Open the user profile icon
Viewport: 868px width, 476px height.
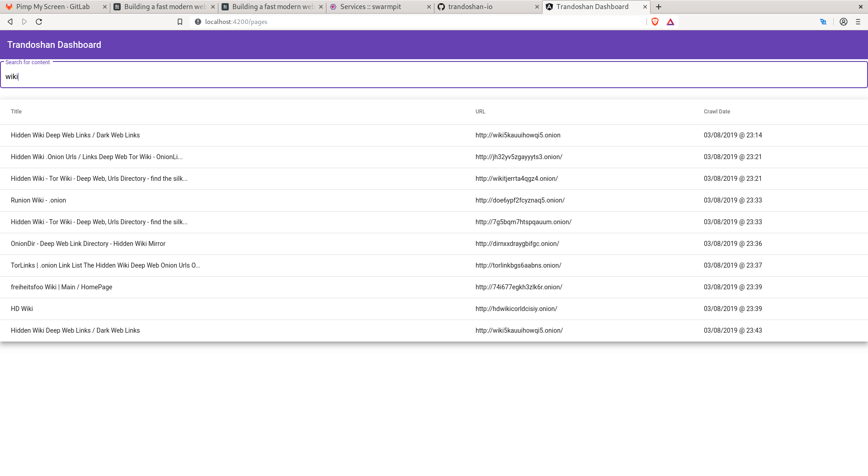[x=844, y=22]
